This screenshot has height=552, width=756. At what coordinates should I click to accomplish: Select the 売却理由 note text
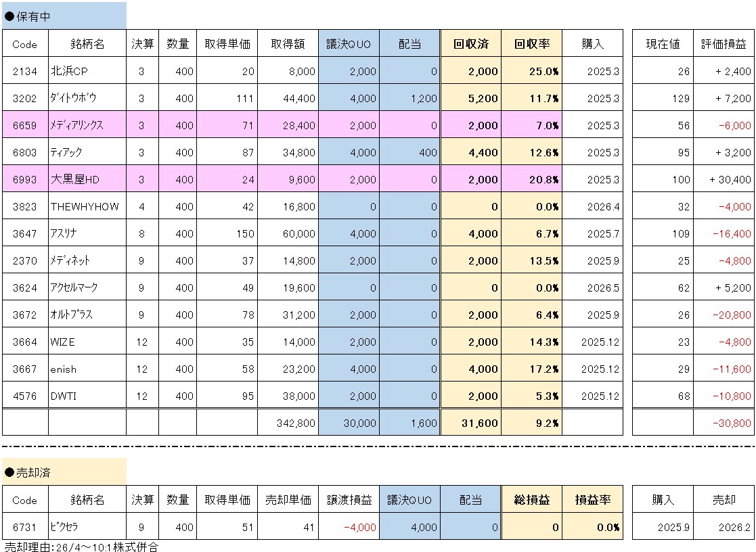click(81, 547)
